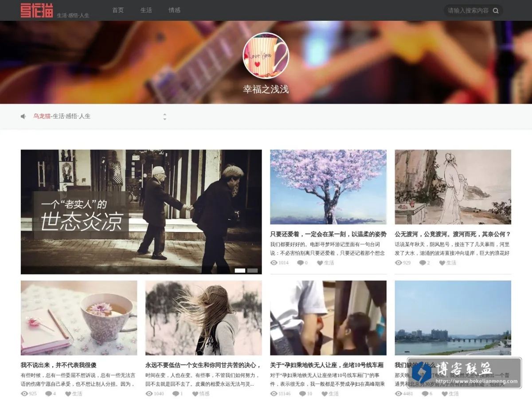Click heart icon for 公无渡河 post
Viewport: 532px width, 399px height.
442,263
